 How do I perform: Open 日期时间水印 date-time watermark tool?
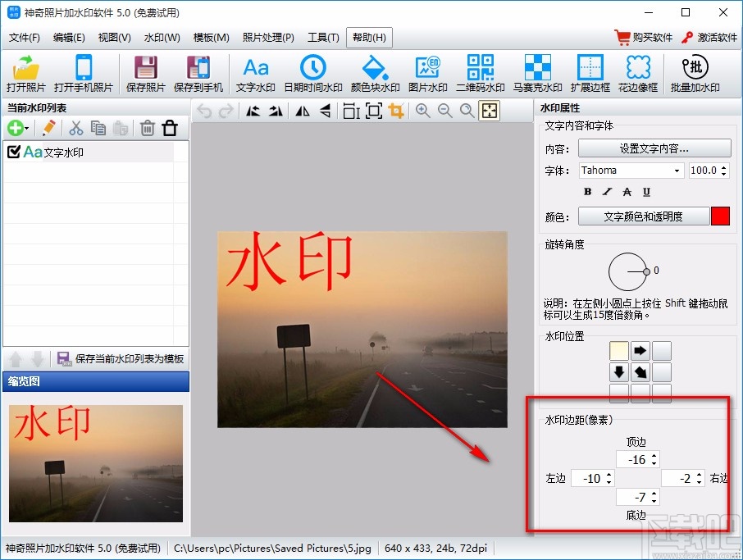tap(312, 72)
